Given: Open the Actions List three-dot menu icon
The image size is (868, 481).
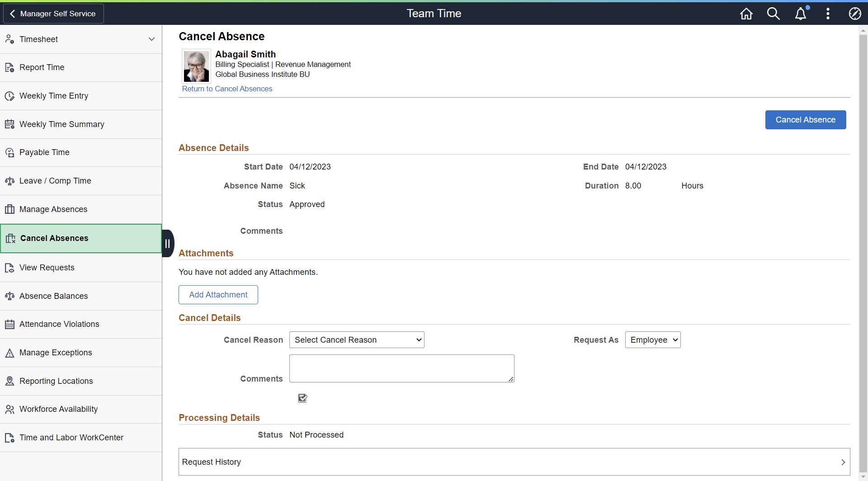Looking at the screenshot, I should click(x=828, y=14).
